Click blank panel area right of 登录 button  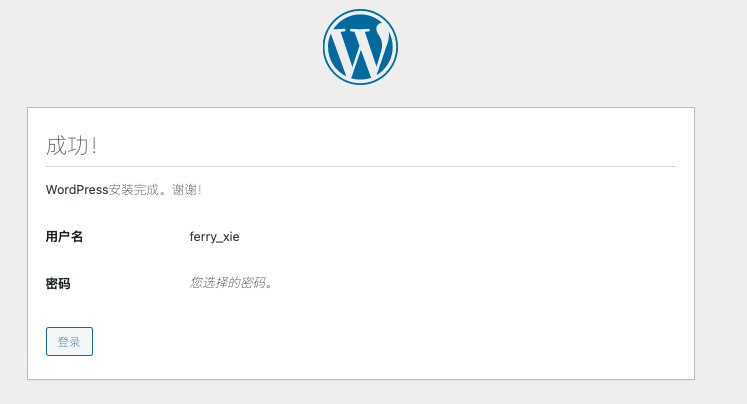(x=400, y=341)
